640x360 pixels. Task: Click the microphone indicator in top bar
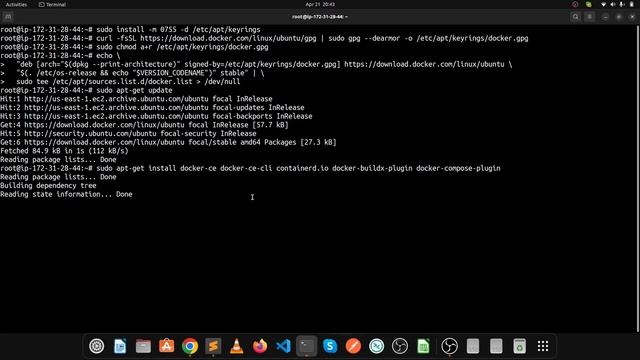click(x=622, y=4)
